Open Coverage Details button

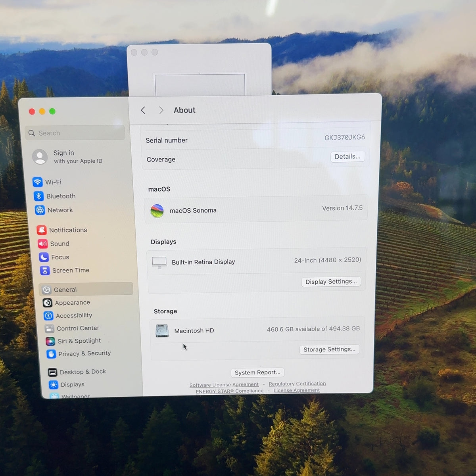pyautogui.click(x=347, y=157)
